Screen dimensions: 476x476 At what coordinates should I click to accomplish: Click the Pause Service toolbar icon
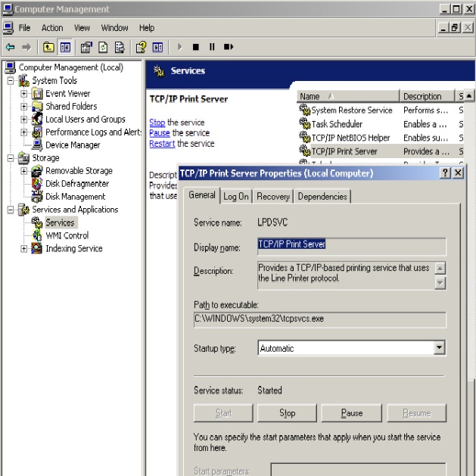[x=212, y=47]
